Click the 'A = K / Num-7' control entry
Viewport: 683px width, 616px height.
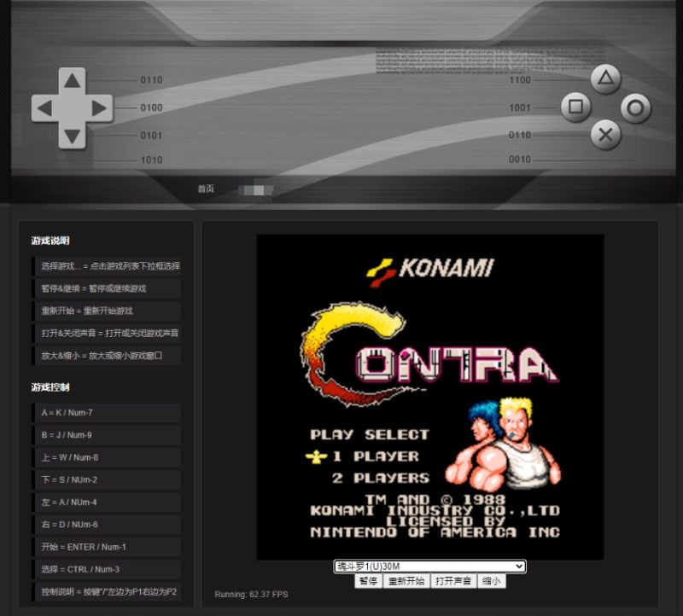pos(107,413)
